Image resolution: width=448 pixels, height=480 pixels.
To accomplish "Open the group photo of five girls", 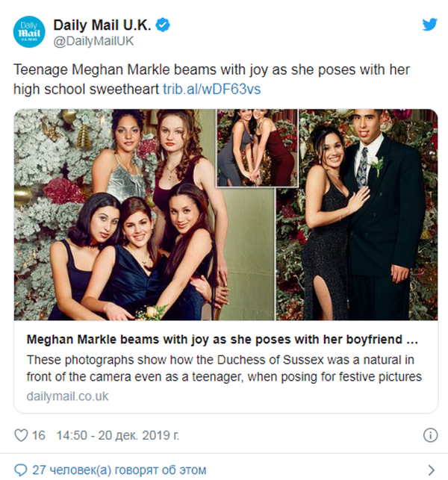I will tap(116, 215).
